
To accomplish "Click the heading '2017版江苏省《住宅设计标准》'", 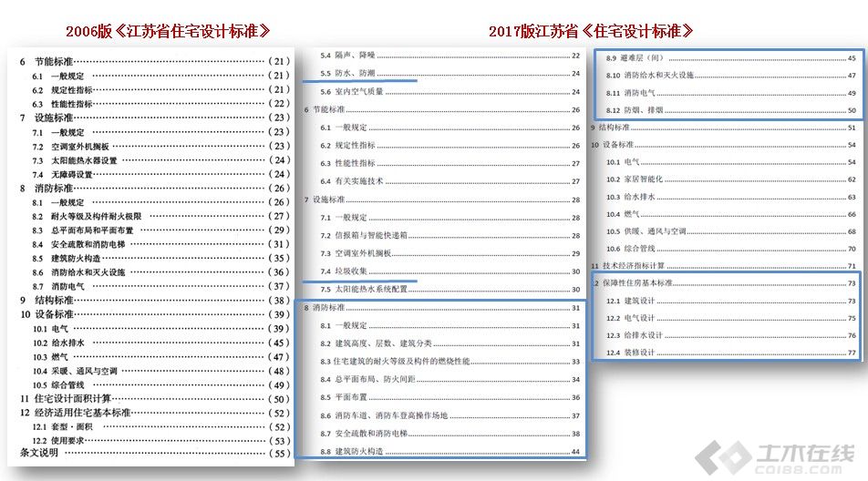I will (591, 31).
